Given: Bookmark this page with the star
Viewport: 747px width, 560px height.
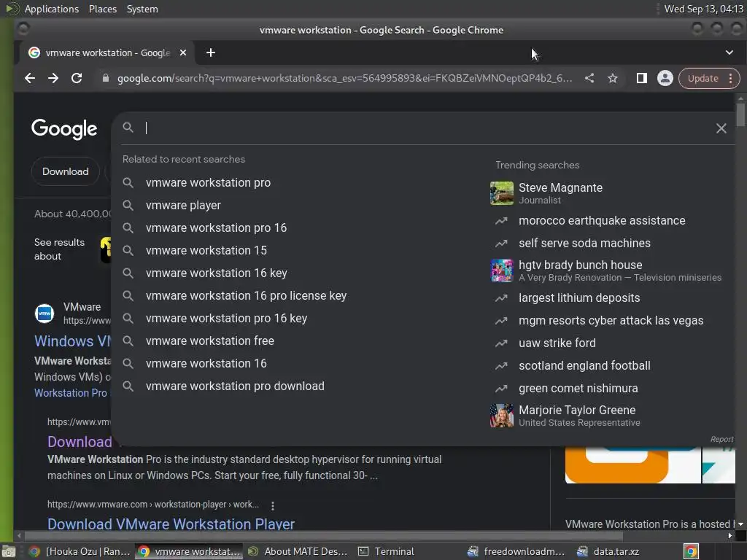Looking at the screenshot, I should coord(613,78).
